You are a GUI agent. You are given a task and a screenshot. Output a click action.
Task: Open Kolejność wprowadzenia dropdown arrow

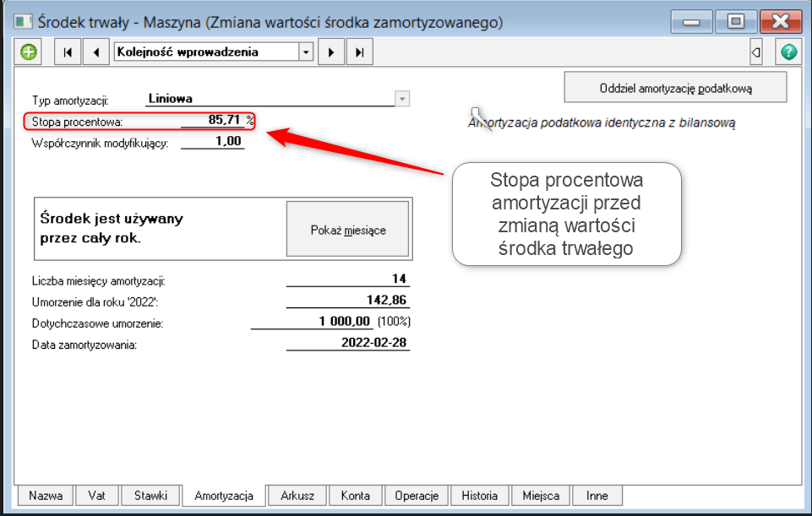[306, 52]
